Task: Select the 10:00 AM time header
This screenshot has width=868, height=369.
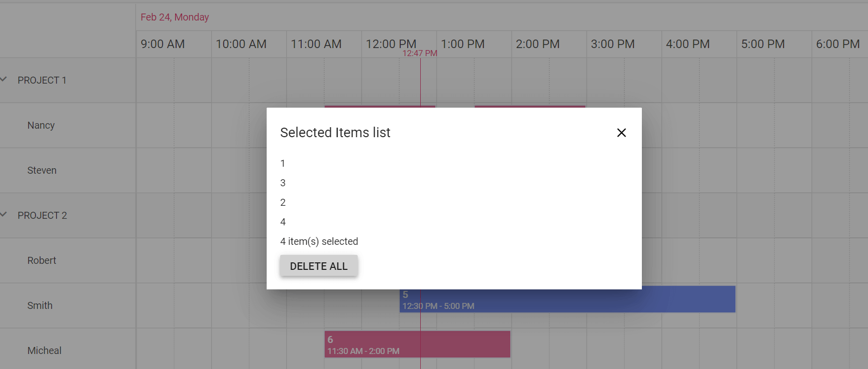Action: [x=241, y=44]
